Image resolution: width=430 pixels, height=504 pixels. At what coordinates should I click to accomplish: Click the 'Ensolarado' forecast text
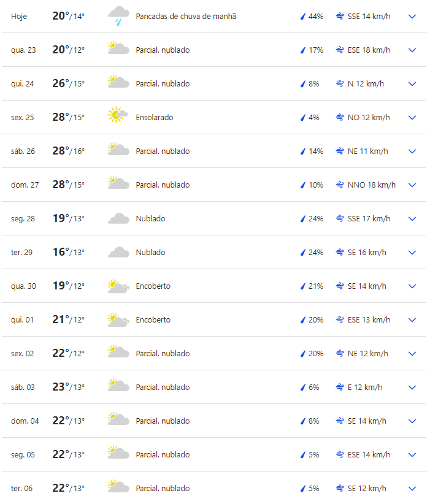click(x=155, y=118)
